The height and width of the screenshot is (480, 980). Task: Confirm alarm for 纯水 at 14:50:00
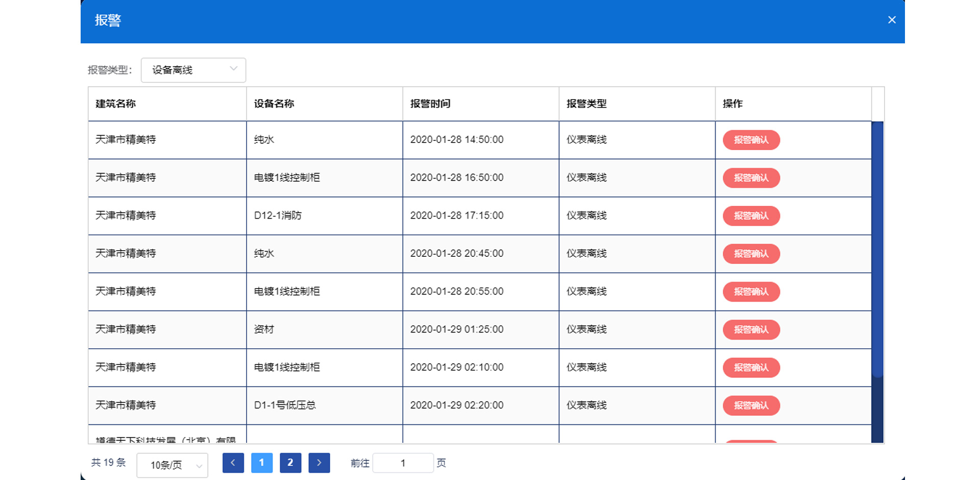(751, 140)
